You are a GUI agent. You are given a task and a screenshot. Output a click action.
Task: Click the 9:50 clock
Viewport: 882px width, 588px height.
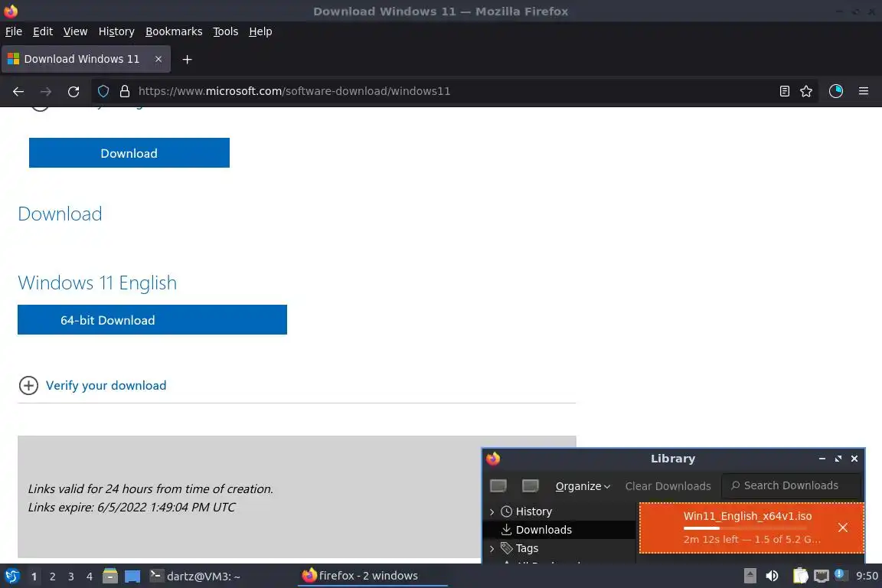pos(867,576)
